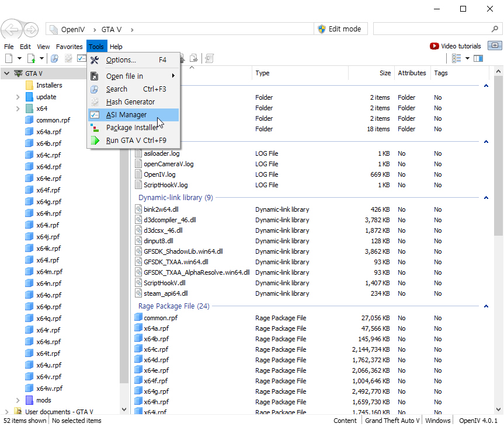Select ScriptHookV.dll in the file list
This screenshot has width=504, height=427.
click(165, 283)
